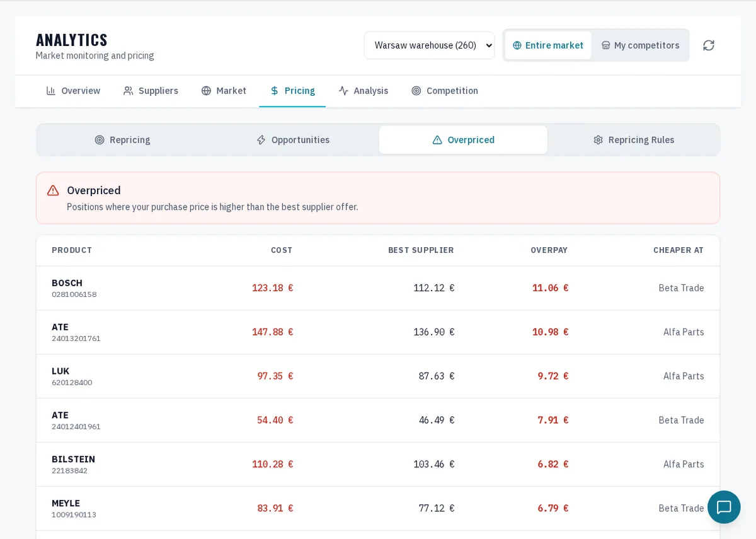The height and width of the screenshot is (539, 756).
Task: Click the store icon on My competitors
Action: [x=606, y=45]
